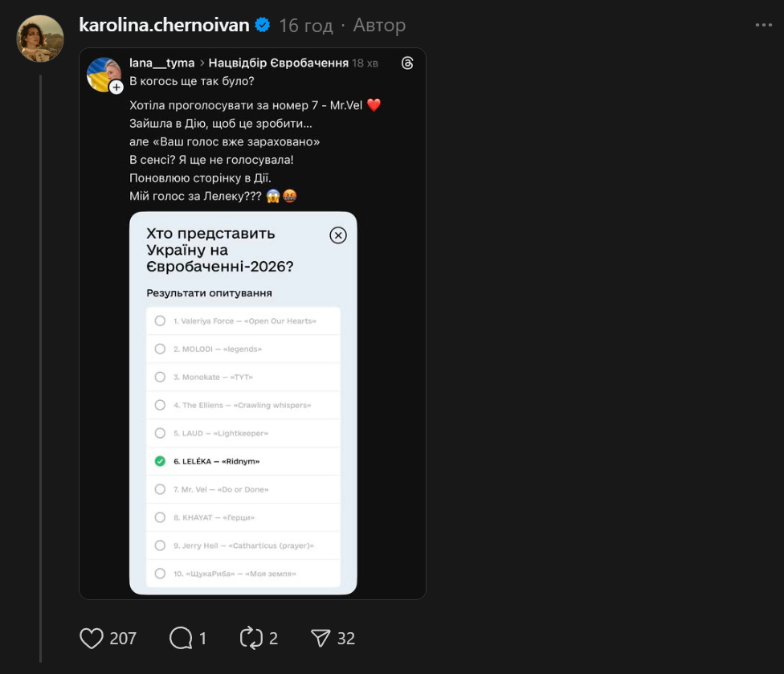Follow lana__tyma via plus badge
Viewport: 784px width, 674px height.
point(116,87)
